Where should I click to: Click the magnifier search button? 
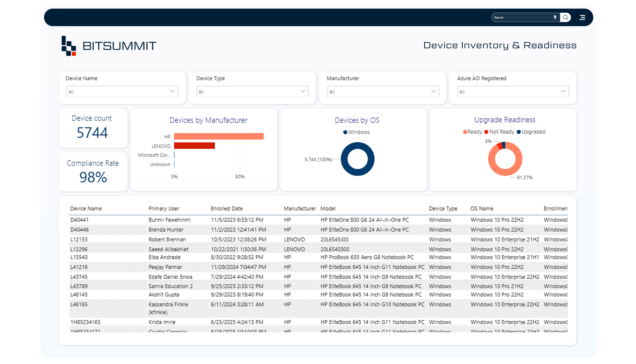[x=565, y=18]
